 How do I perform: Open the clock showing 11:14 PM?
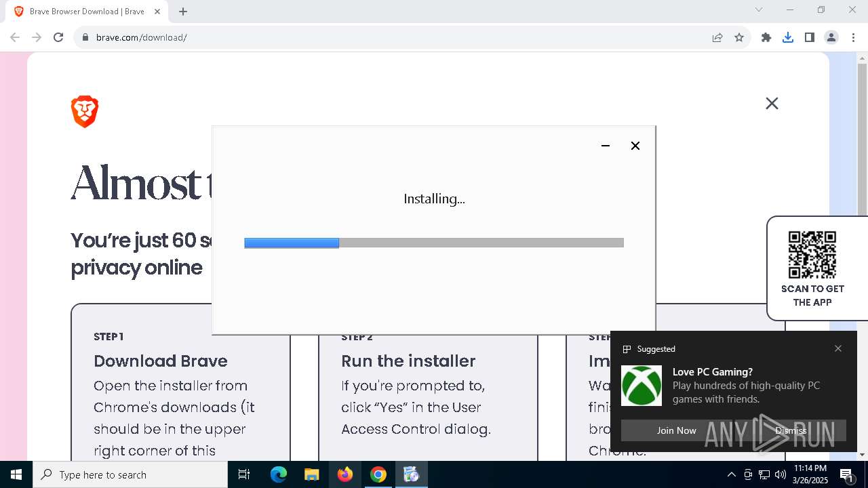[810, 474]
